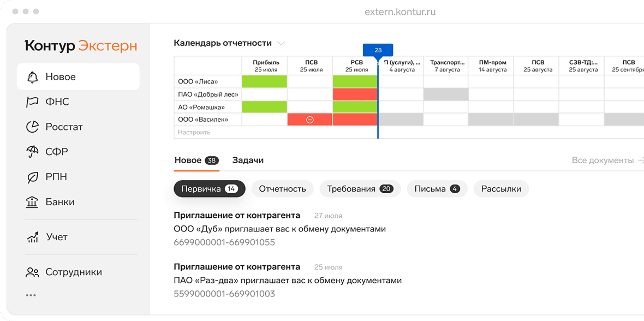Click Настроить under the company list
The width and height of the screenshot is (644, 321).
[194, 133]
